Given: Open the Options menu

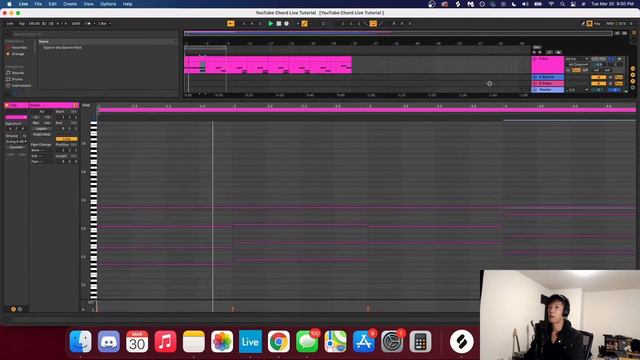Looking at the screenshot, I should [108, 4].
